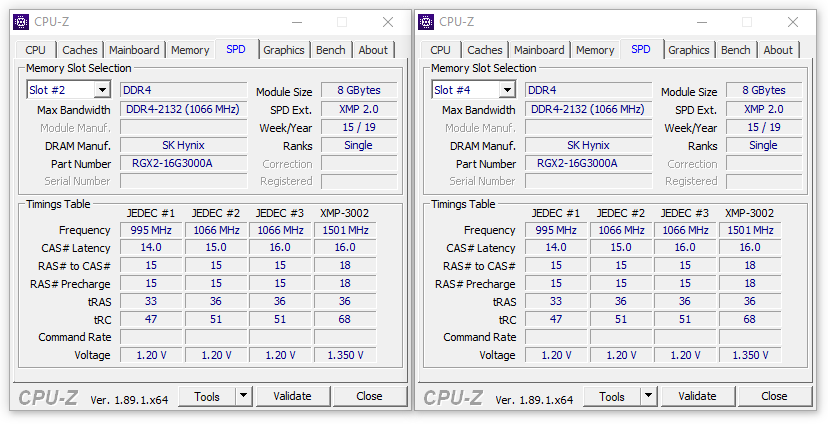Image resolution: width=828 pixels, height=425 pixels.
Task: Expand the Tools arrow menu in right window
Action: (x=648, y=396)
